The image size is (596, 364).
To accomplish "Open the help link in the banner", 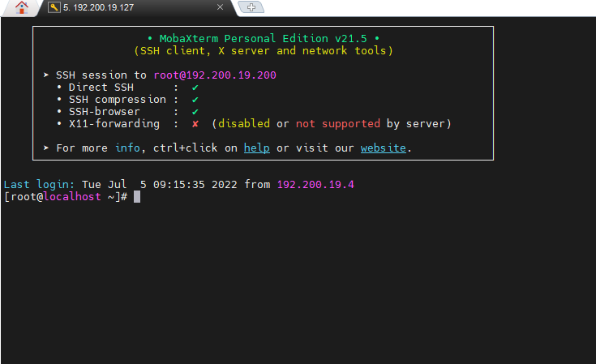I will (x=257, y=148).
